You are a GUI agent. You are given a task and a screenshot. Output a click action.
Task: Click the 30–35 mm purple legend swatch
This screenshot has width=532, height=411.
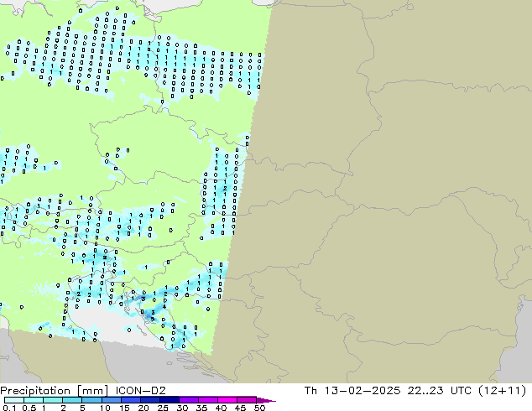click(x=188, y=400)
